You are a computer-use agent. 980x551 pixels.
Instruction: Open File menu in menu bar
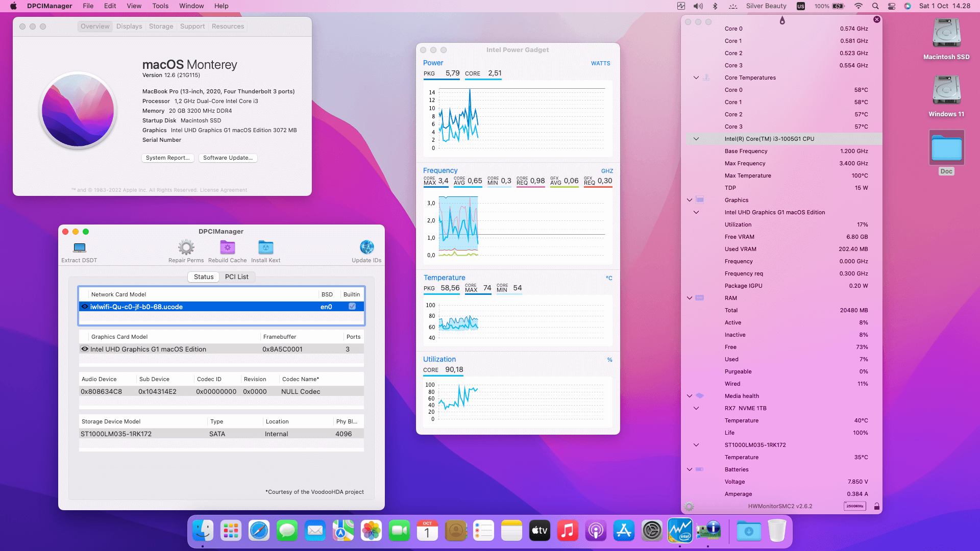pyautogui.click(x=88, y=6)
